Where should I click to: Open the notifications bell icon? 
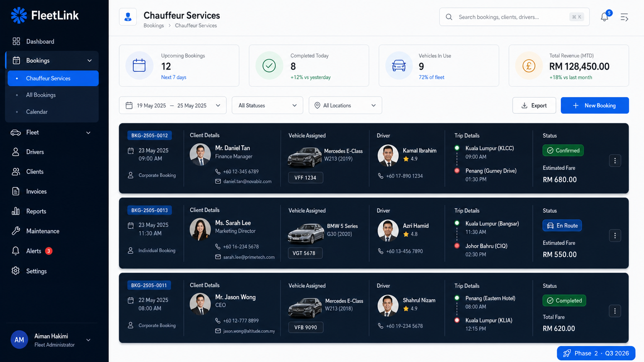tap(604, 17)
